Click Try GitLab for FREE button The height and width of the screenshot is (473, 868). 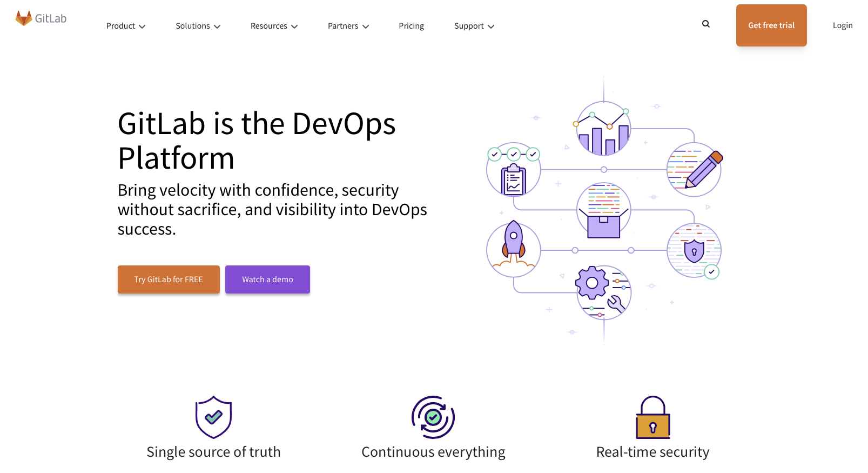(169, 279)
